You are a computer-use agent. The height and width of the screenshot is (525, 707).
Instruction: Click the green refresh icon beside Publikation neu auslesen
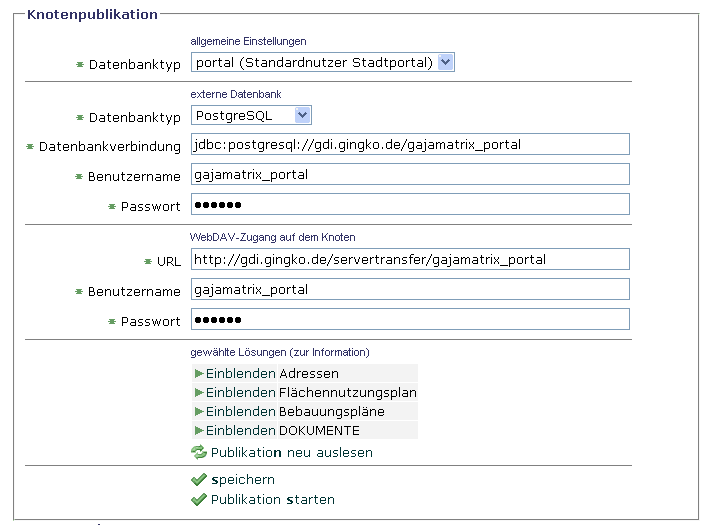click(x=198, y=452)
